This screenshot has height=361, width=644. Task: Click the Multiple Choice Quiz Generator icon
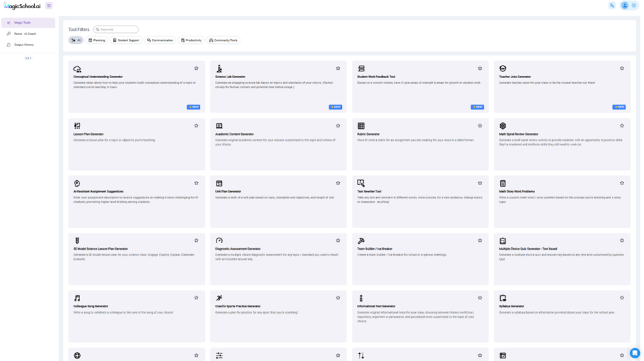(503, 240)
